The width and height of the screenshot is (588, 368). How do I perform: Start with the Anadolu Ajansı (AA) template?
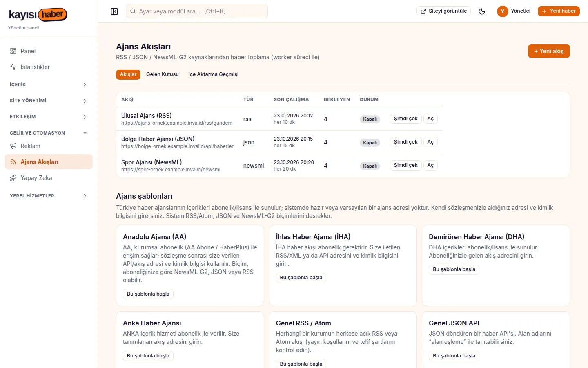pos(148,294)
